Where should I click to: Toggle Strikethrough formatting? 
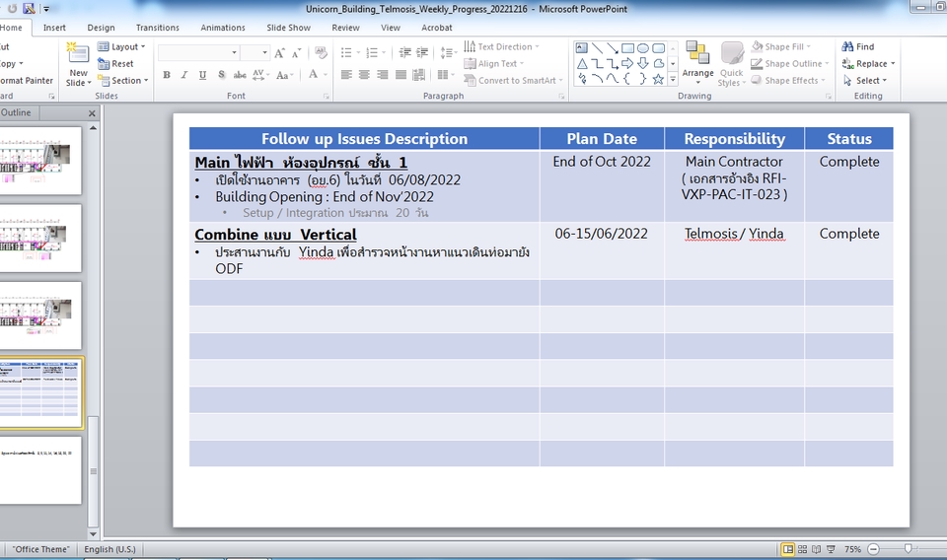(240, 75)
